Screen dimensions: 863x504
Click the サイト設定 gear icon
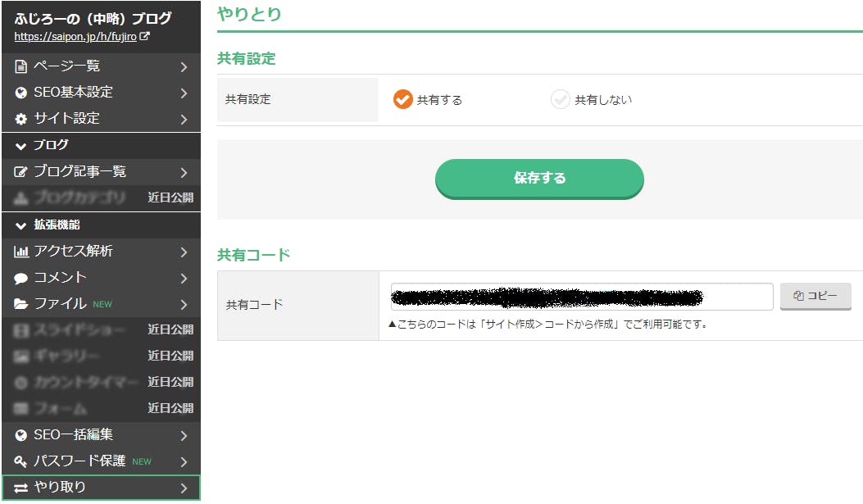coord(21,119)
